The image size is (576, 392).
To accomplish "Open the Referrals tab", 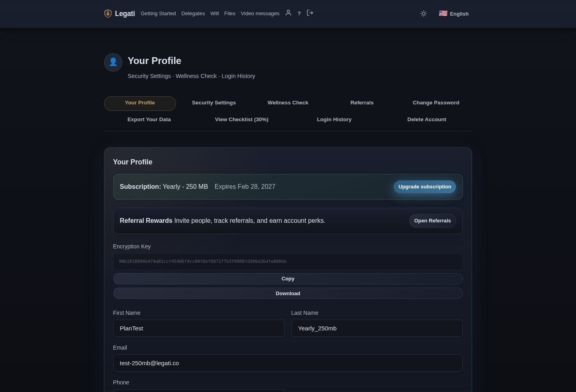I will [362, 103].
